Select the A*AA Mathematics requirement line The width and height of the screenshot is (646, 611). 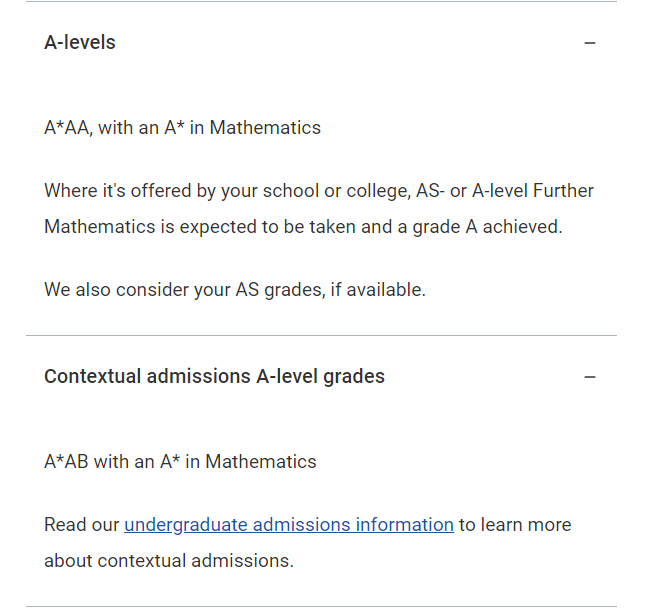tap(183, 128)
